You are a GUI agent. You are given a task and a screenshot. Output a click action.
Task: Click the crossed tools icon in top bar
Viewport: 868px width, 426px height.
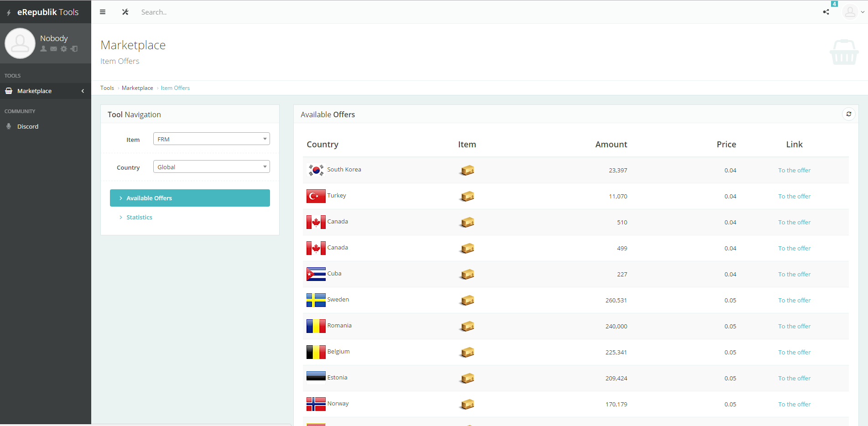(x=125, y=12)
